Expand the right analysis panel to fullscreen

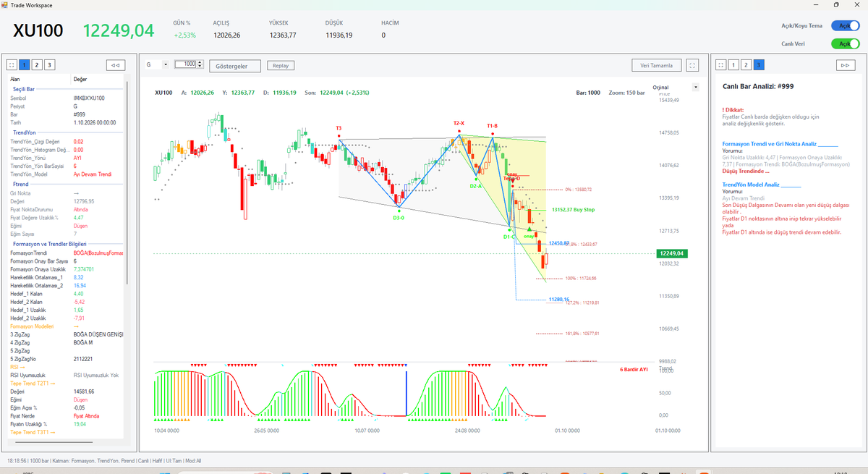tap(721, 65)
